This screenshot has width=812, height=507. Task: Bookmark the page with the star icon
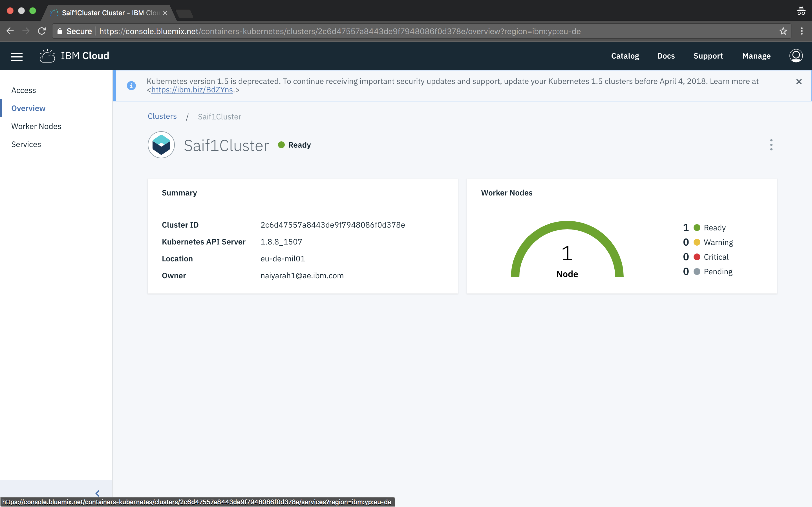[x=783, y=31]
